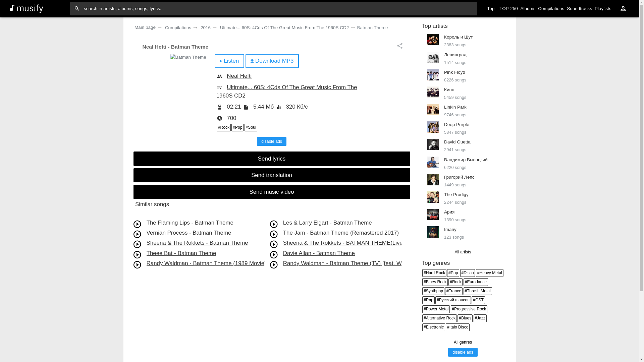644x362 pixels.
Task: Open The Jam - Batman Theme link
Action: (x=341, y=233)
